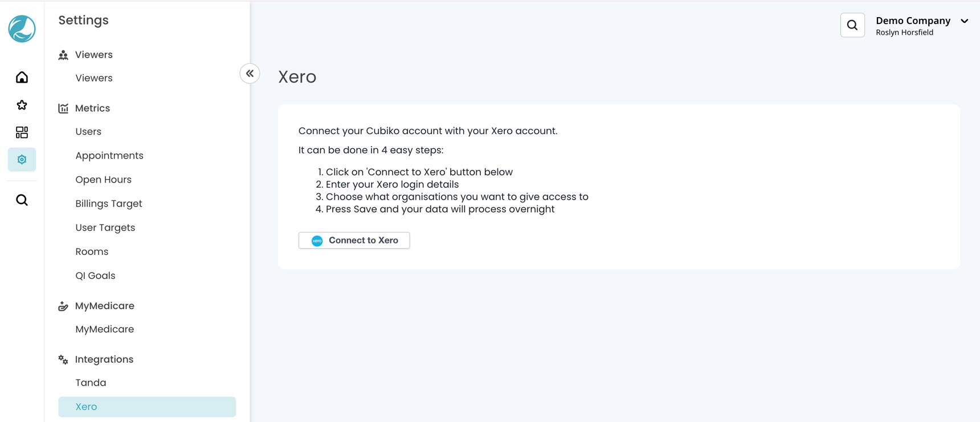Click the Cubiko logo

pos(21,29)
